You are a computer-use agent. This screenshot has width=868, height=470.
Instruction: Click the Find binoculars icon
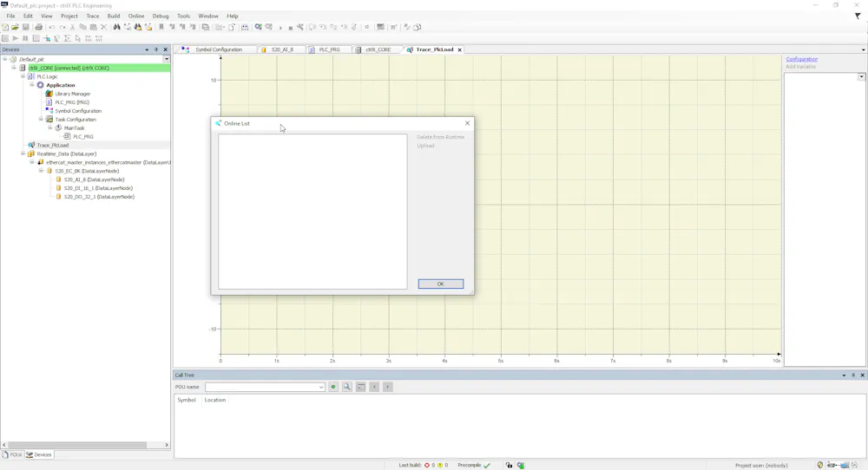[x=117, y=27]
